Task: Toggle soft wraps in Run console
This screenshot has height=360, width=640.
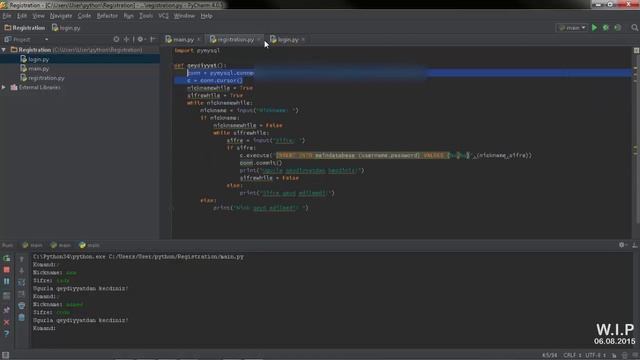Action: pyautogui.click(x=22, y=282)
